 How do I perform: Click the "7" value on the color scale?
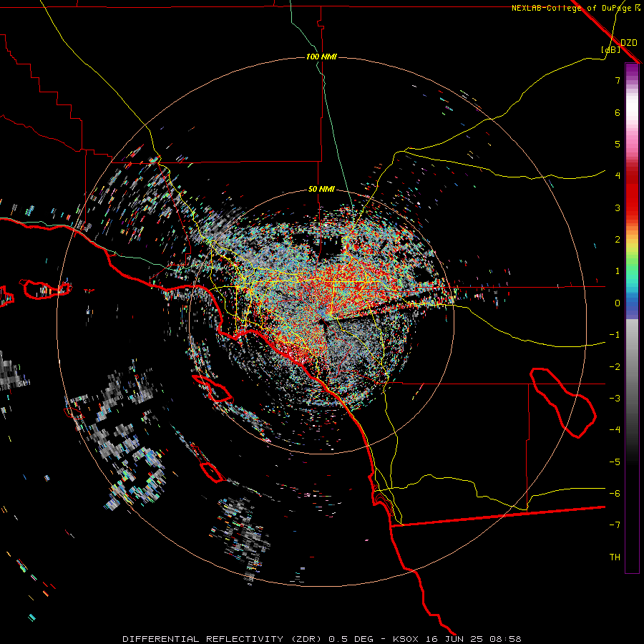(618, 80)
